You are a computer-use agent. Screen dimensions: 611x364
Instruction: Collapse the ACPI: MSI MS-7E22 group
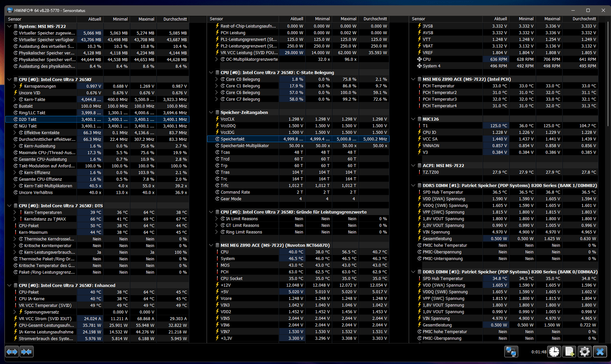tap(413, 165)
